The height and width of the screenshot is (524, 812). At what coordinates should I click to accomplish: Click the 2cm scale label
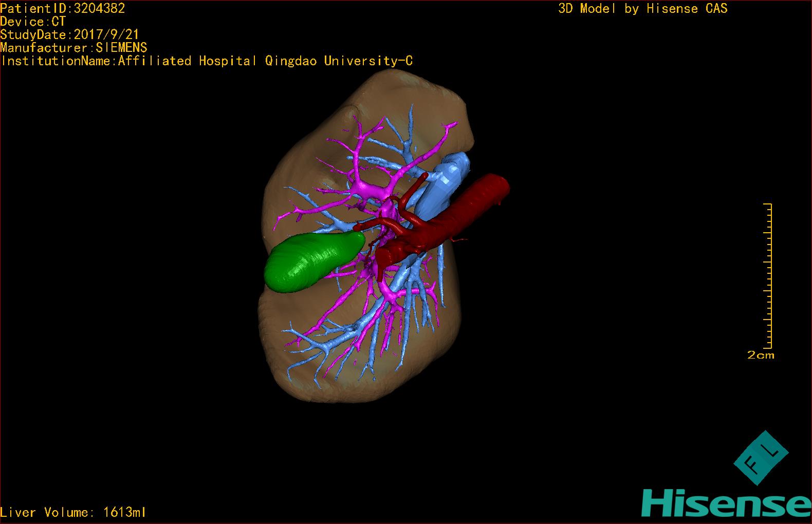(x=761, y=355)
